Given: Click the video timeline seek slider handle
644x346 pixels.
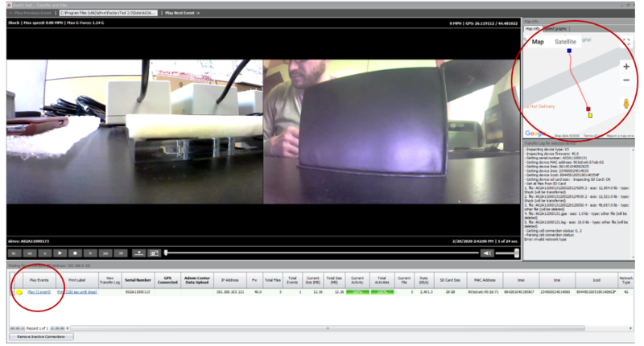Looking at the screenshot, I should 166,253.
